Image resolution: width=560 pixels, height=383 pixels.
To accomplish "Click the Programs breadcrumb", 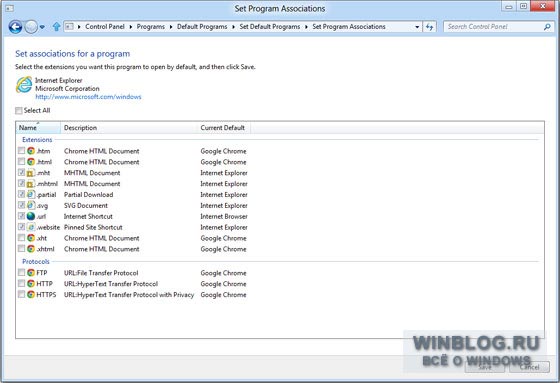I will (151, 27).
